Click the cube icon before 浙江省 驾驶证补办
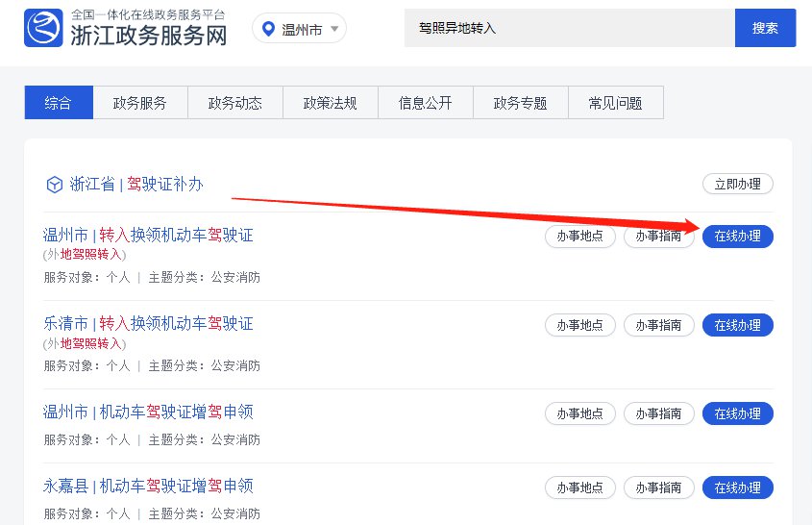 coord(54,184)
